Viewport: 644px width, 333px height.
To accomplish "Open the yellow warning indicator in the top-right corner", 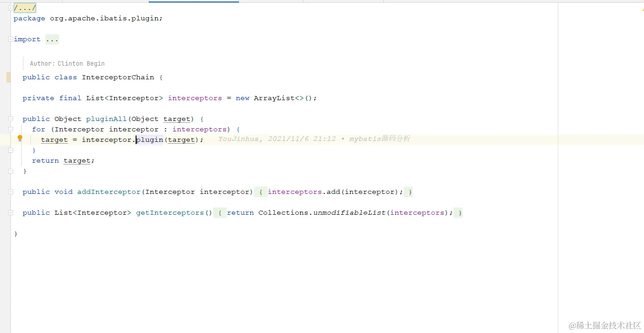I will coord(642,9).
